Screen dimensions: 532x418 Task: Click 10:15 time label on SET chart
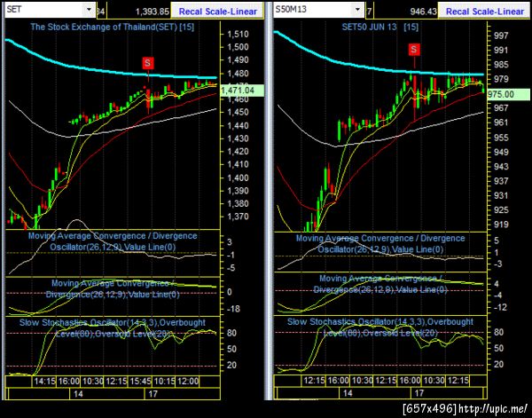coord(163,382)
